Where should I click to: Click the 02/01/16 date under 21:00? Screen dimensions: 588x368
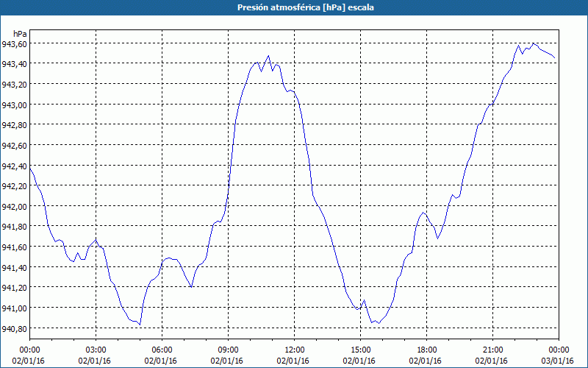(x=491, y=361)
